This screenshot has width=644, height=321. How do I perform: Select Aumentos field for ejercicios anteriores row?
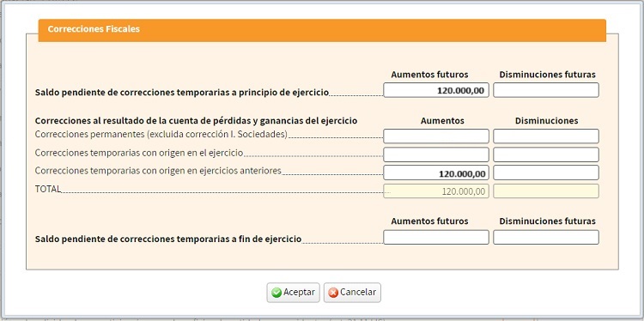(x=436, y=173)
